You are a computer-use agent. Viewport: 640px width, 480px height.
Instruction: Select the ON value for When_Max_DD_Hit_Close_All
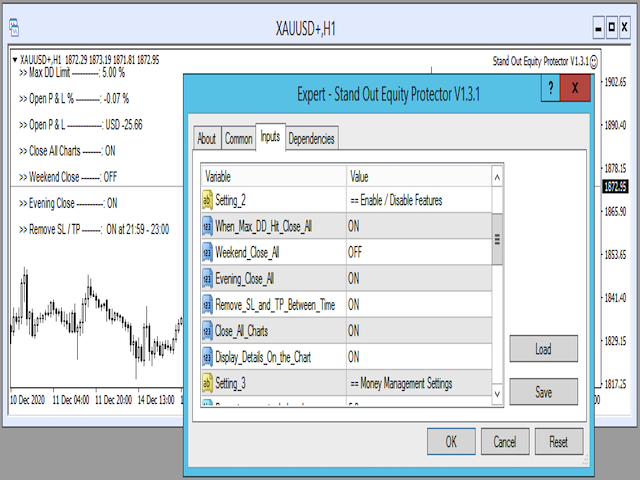pos(419,227)
